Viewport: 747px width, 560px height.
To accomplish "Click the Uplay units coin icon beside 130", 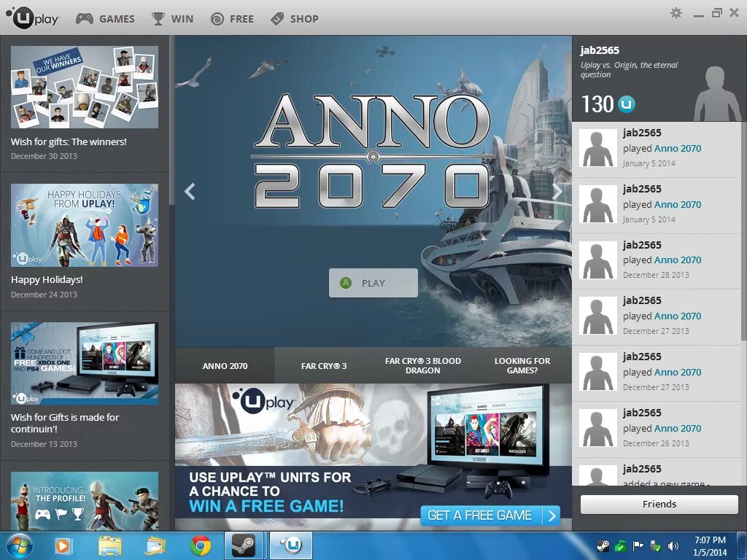I will [x=626, y=104].
